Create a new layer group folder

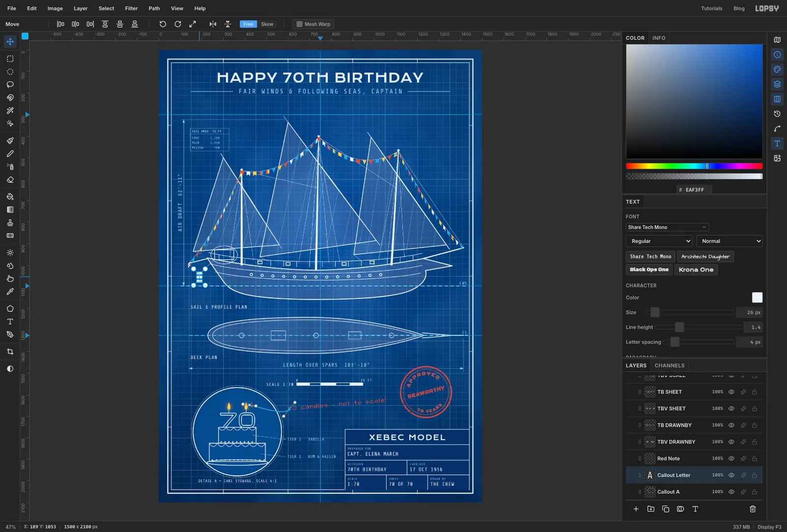point(651,509)
